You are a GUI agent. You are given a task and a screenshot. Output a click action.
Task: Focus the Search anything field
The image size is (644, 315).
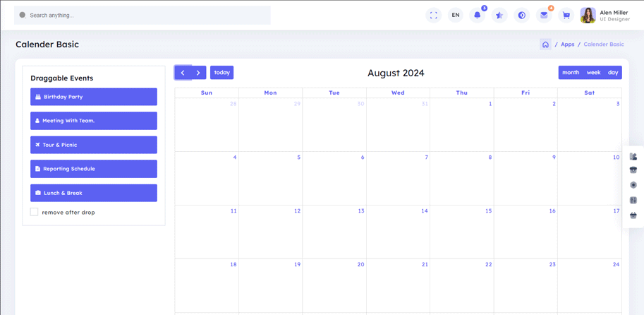(141, 15)
